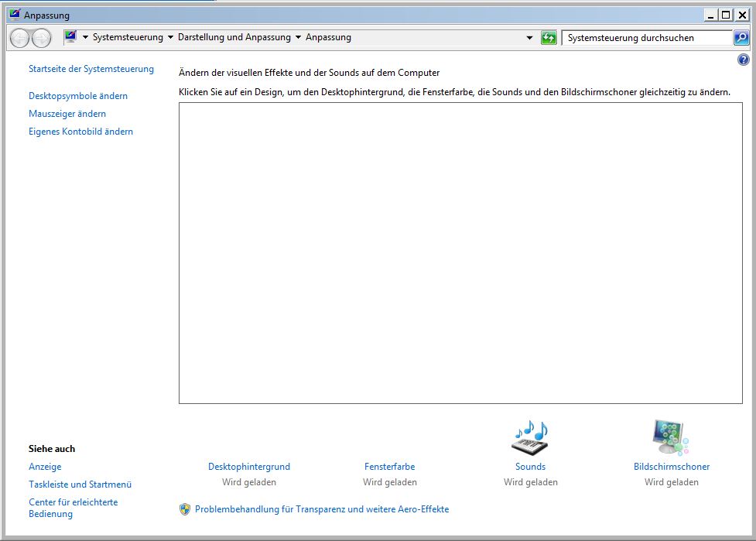The height and width of the screenshot is (541, 756).
Task: Open Sounds settings link
Action: point(530,467)
